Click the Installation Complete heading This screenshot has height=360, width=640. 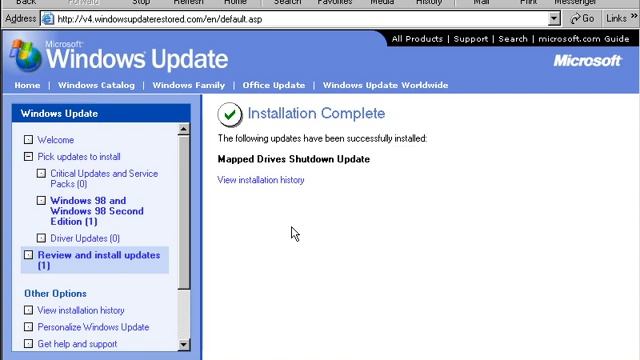[x=316, y=113]
